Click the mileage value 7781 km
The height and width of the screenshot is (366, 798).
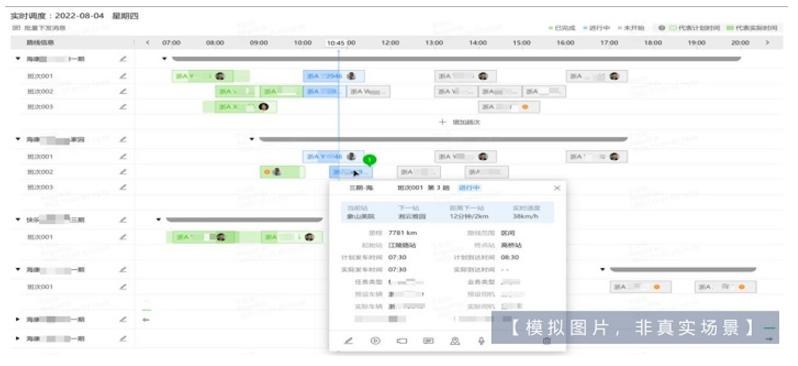pyautogui.click(x=403, y=233)
